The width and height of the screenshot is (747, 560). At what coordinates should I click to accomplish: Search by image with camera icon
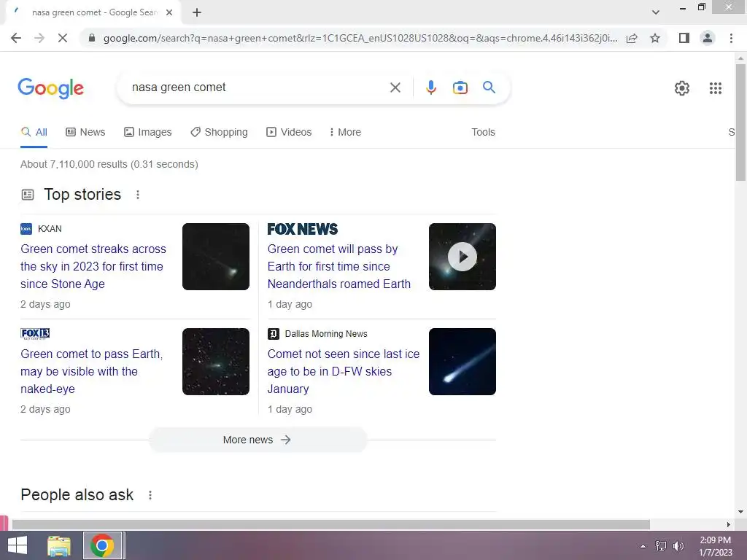[x=460, y=87]
